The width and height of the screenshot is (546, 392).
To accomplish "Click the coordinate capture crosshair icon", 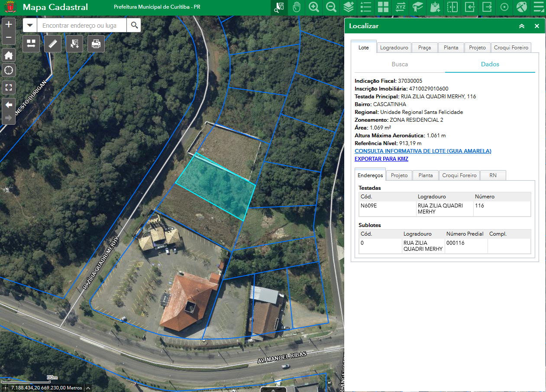I will [x=5, y=388].
